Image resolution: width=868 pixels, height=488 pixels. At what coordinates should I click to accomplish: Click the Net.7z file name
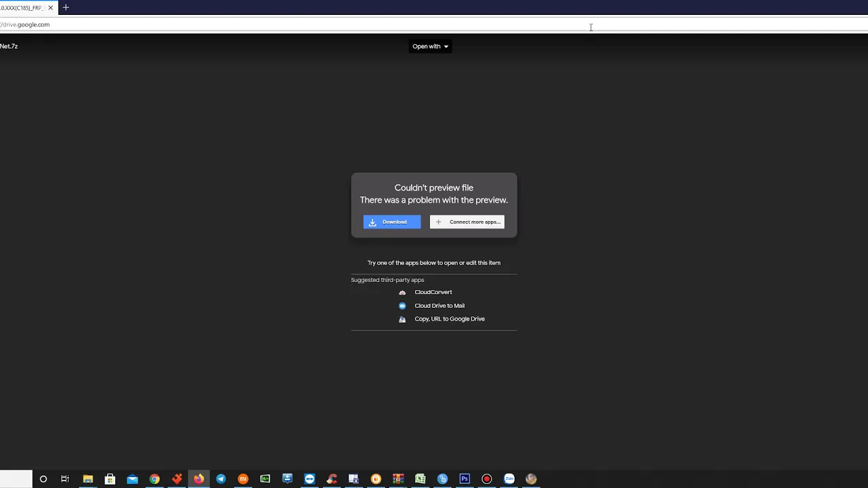[x=9, y=46]
